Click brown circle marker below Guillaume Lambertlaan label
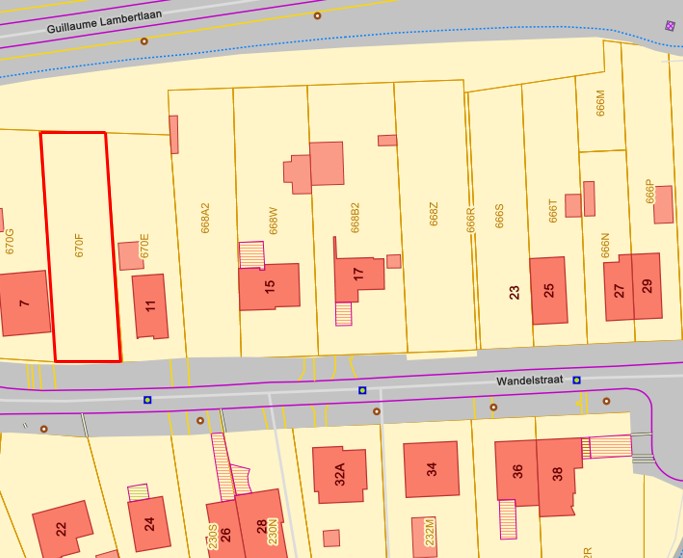This screenshot has width=683, height=558. (144, 41)
